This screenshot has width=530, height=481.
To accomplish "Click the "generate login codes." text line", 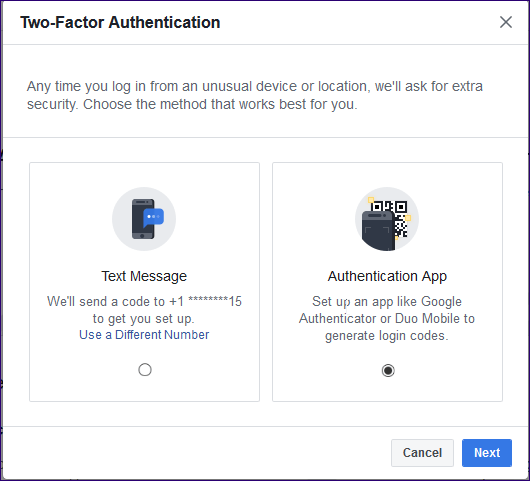I will point(387,336).
